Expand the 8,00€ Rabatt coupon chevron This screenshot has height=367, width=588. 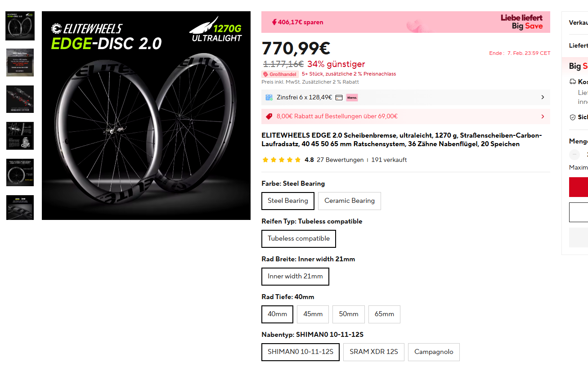coord(543,116)
